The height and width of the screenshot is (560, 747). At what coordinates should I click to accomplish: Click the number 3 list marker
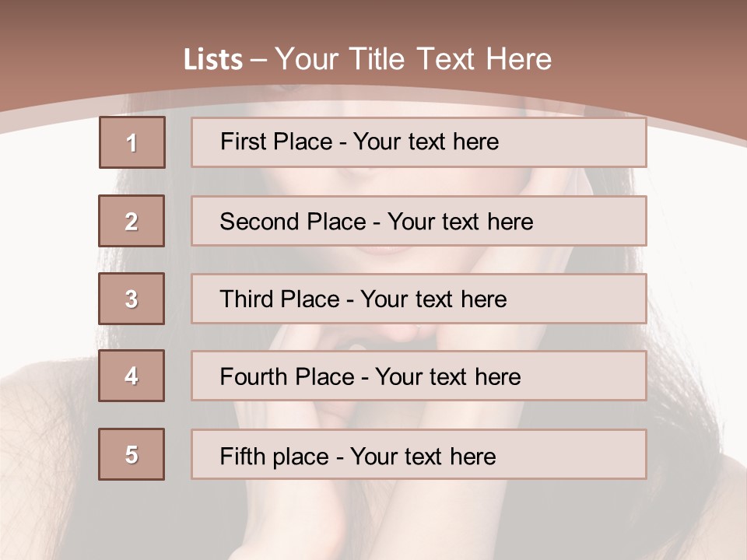click(132, 299)
